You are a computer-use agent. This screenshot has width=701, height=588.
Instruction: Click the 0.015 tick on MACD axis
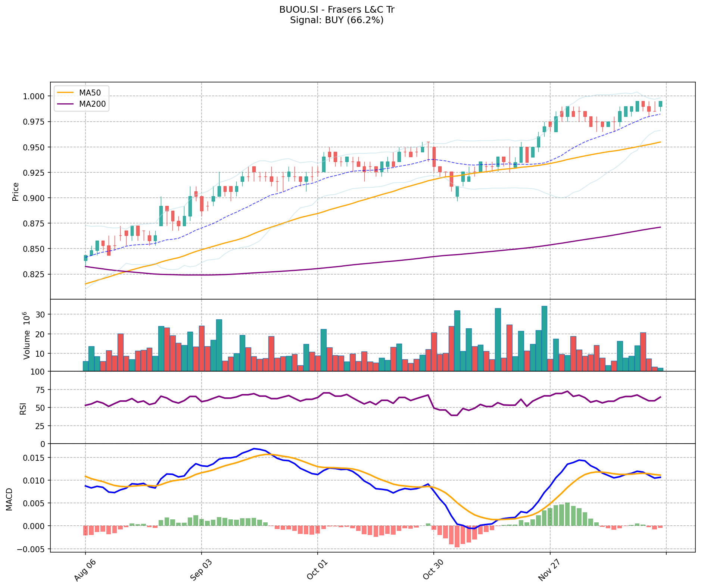point(34,458)
